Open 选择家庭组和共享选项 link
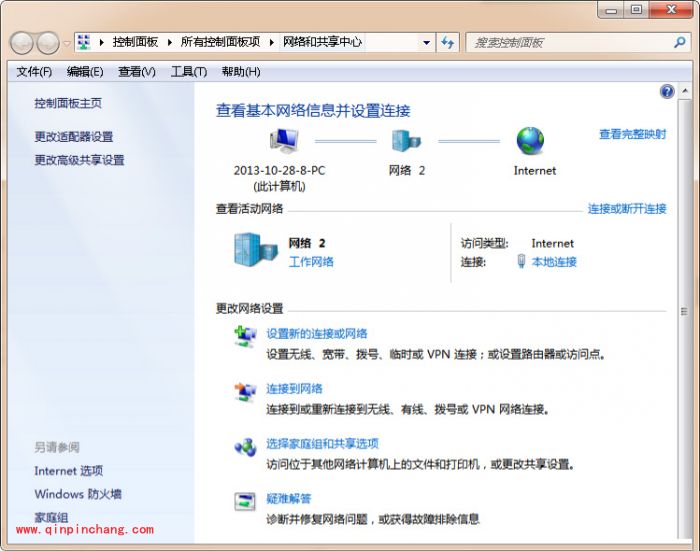The width and height of the screenshot is (700, 551). [322, 443]
